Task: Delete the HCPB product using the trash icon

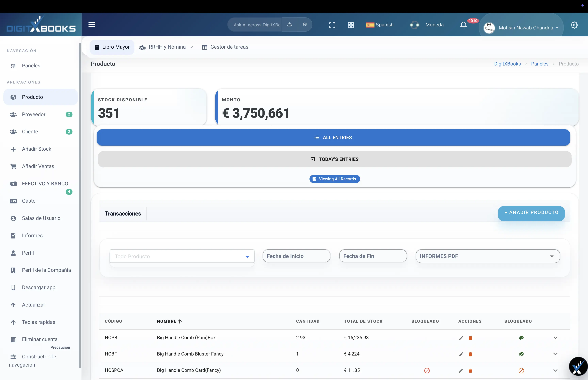Action: (470, 338)
